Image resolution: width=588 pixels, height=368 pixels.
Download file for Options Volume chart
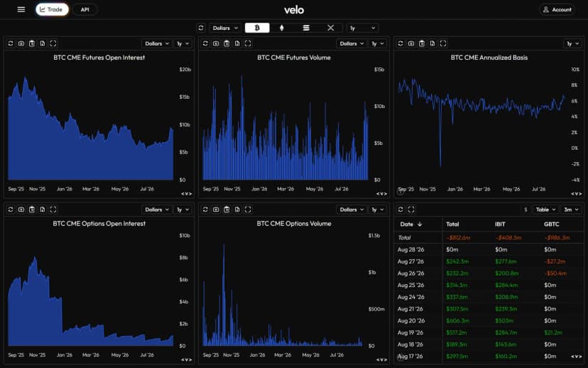[x=237, y=210]
